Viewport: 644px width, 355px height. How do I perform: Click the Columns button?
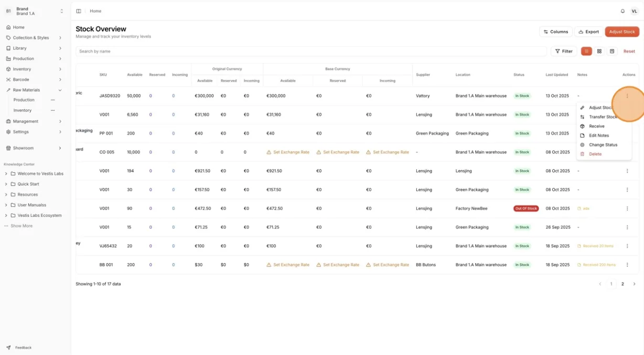pyautogui.click(x=556, y=32)
